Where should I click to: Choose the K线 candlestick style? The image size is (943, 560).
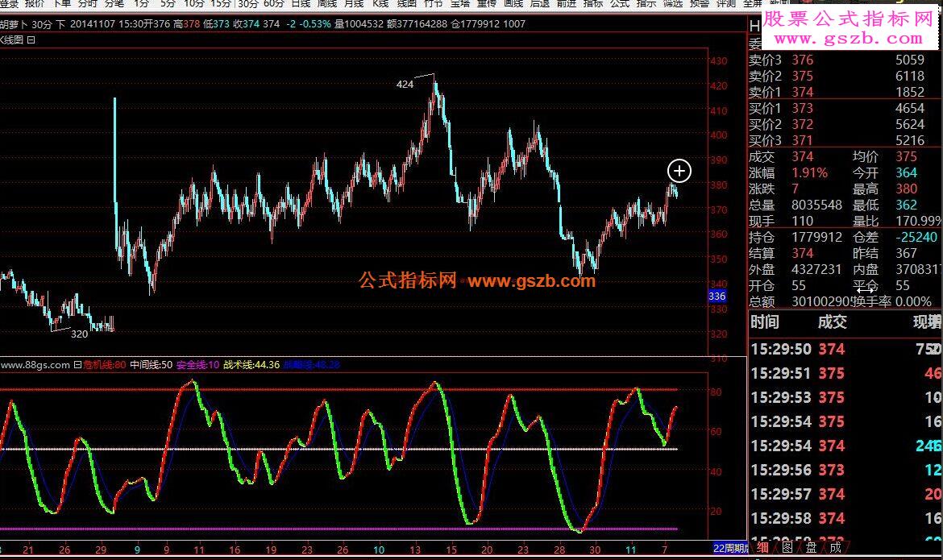click(x=380, y=3)
